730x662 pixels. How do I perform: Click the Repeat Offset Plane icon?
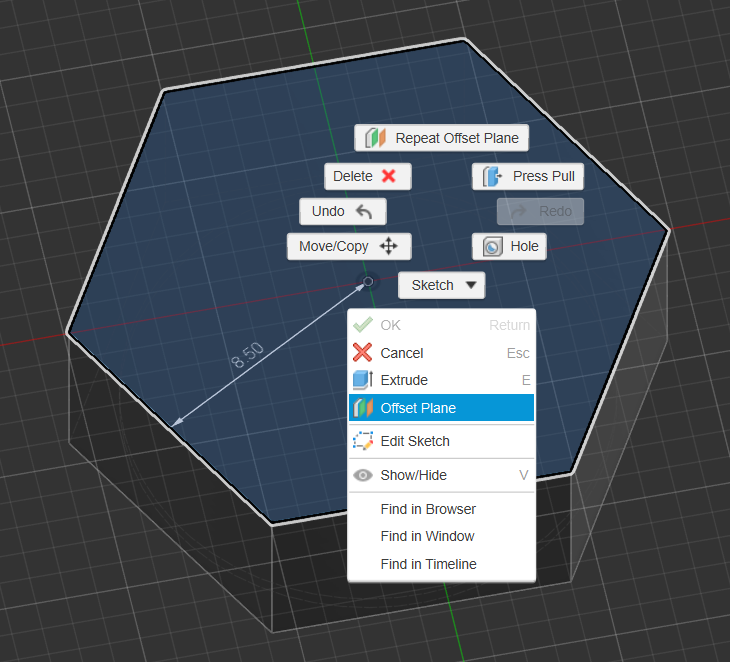pyautogui.click(x=375, y=138)
